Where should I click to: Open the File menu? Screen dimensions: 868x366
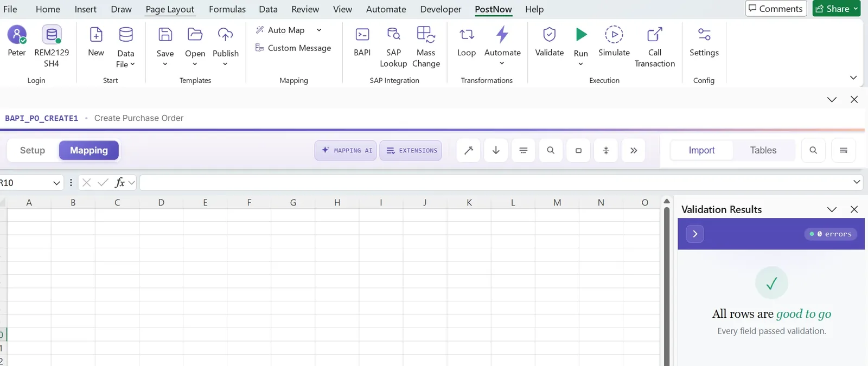pos(10,9)
